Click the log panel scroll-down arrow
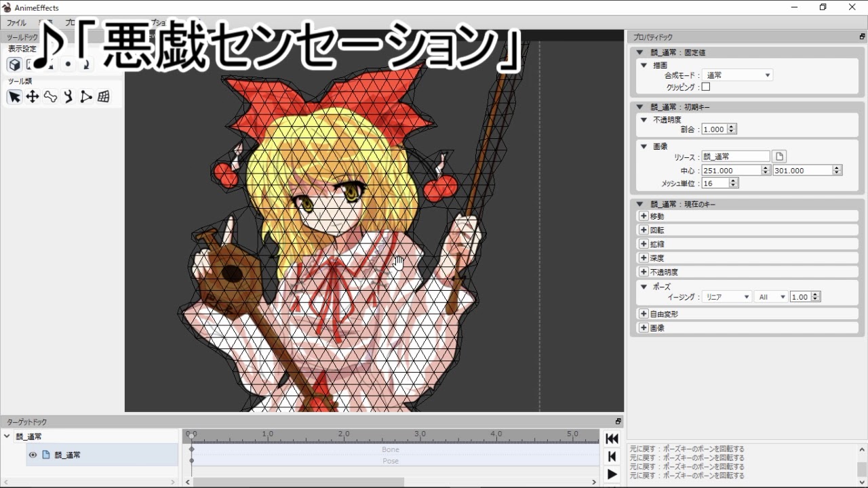The image size is (868, 488). pyautogui.click(x=862, y=482)
